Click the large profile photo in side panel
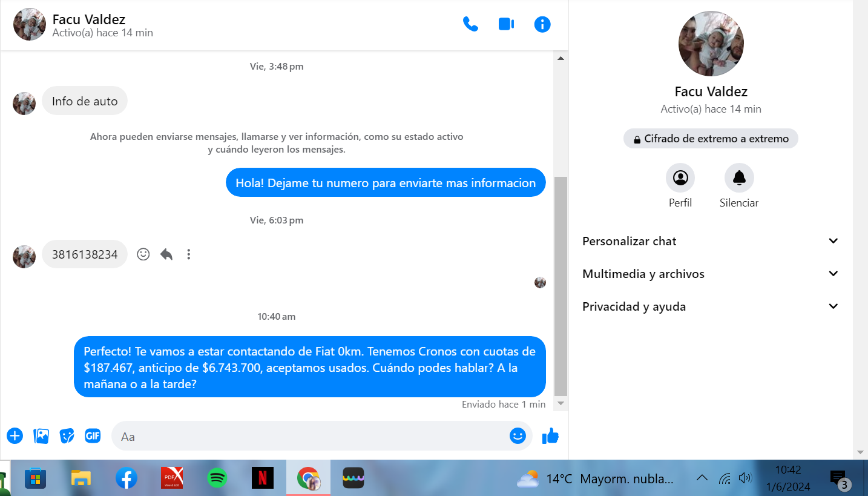This screenshot has height=496, width=868. point(711,44)
